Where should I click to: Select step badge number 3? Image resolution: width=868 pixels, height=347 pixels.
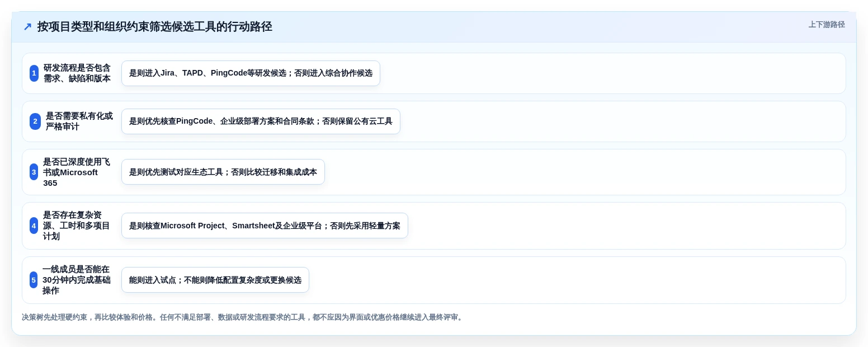[34, 172]
